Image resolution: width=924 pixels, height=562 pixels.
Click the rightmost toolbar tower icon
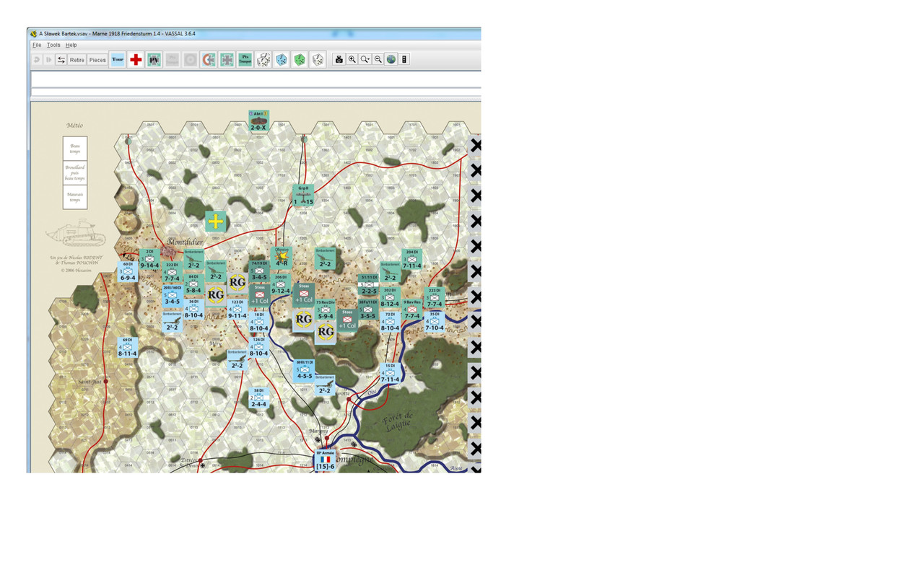[x=404, y=60]
